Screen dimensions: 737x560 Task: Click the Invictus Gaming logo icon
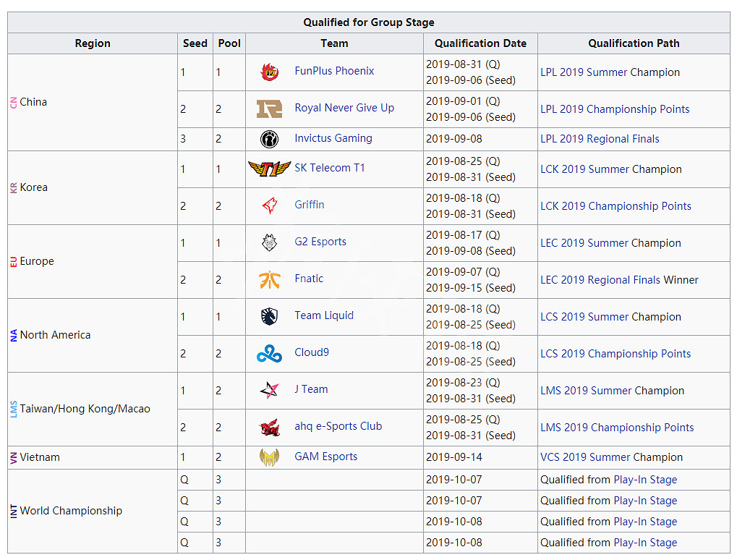coord(269,139)
